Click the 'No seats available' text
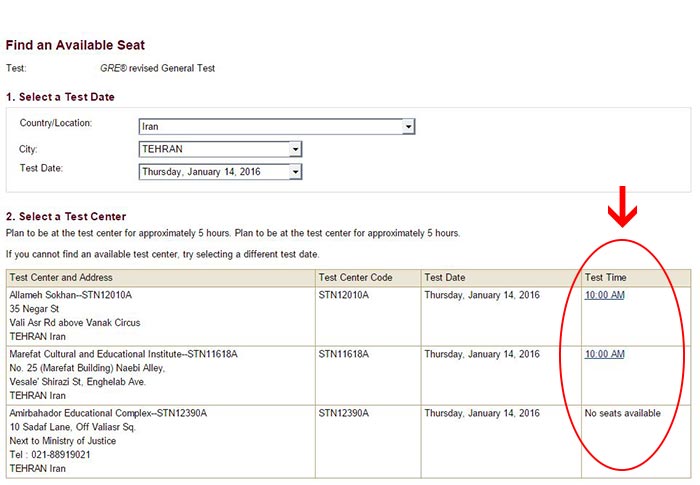Screen dimensions: 700x485 pos(621,413)
